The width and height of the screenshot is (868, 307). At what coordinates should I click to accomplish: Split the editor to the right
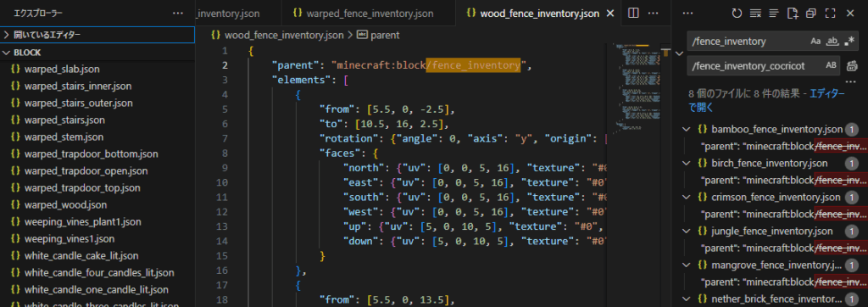[634, 14]
